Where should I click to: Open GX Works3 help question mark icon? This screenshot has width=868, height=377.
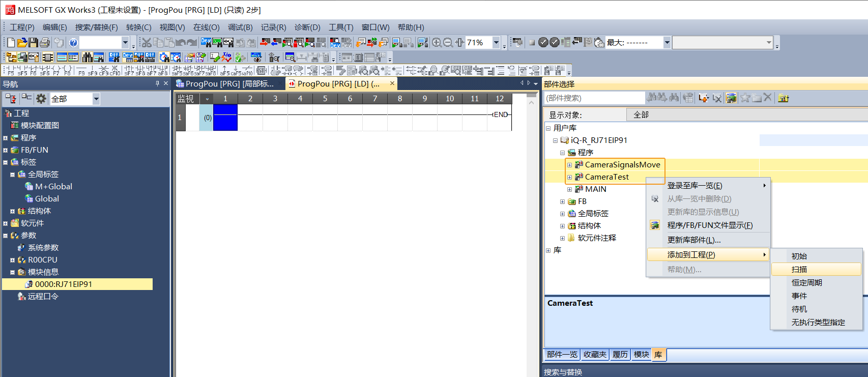click(73, 43)
